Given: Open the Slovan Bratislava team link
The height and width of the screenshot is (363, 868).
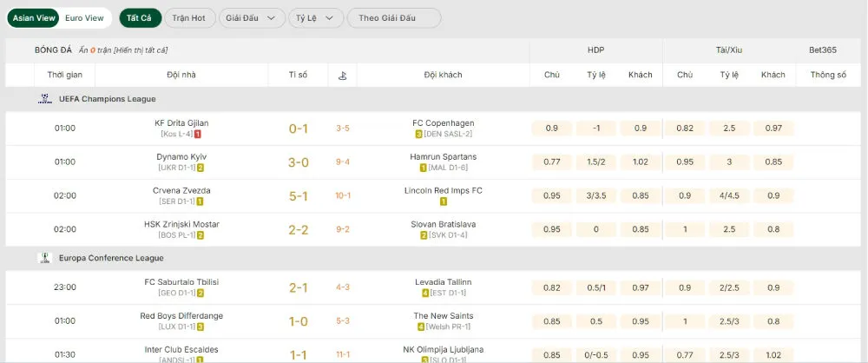Looking at the screenshot, I should pyautogui.click(x=444, y=224).
